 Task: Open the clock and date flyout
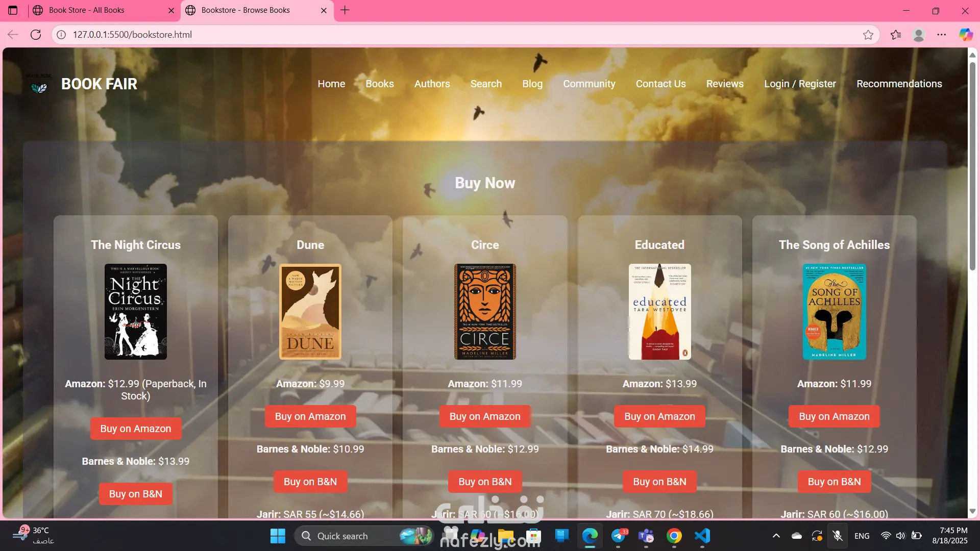[950, 536]
